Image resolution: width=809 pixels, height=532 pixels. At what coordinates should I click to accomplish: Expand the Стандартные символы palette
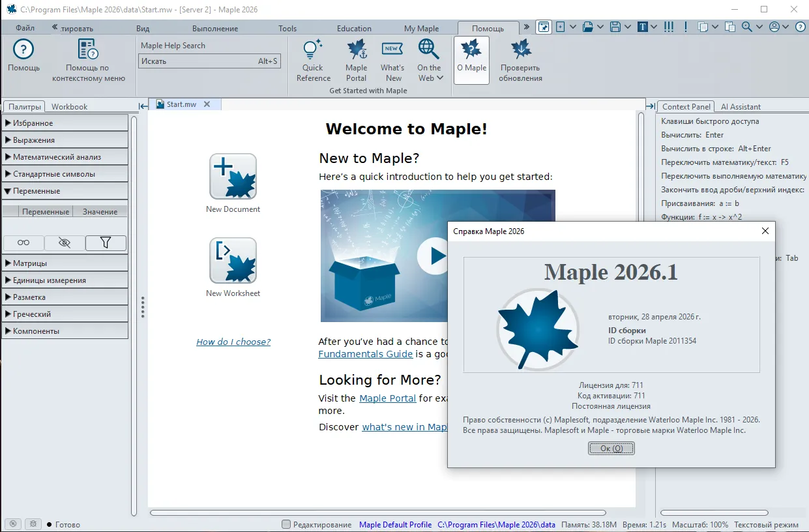[65, 174]
